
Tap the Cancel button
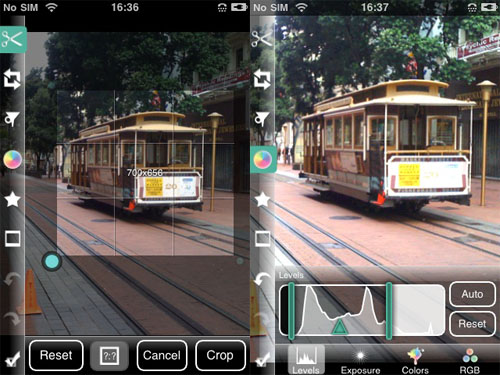162,355
